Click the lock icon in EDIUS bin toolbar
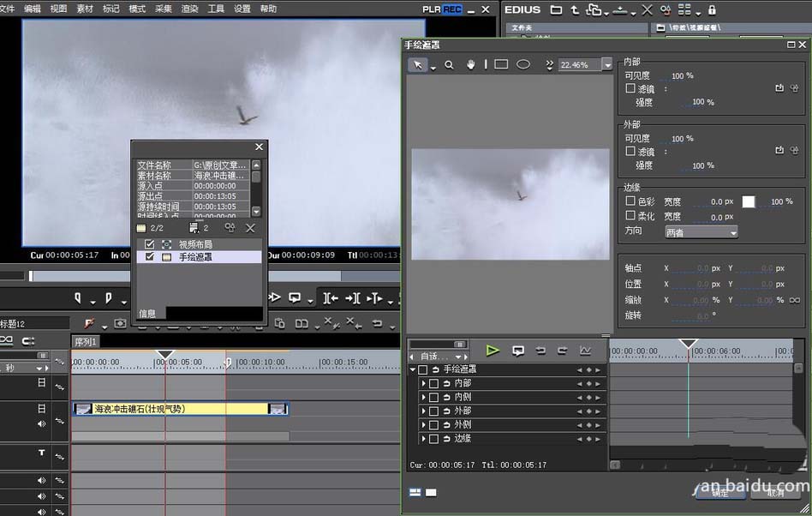Viewport: 812px width, 516px height. 712,9
